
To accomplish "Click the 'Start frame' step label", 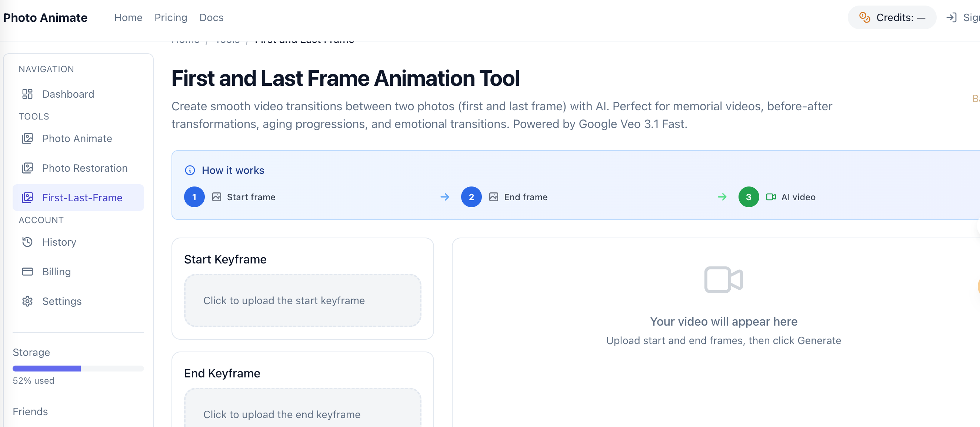I will pyautogui.click(x=251, y=197).
